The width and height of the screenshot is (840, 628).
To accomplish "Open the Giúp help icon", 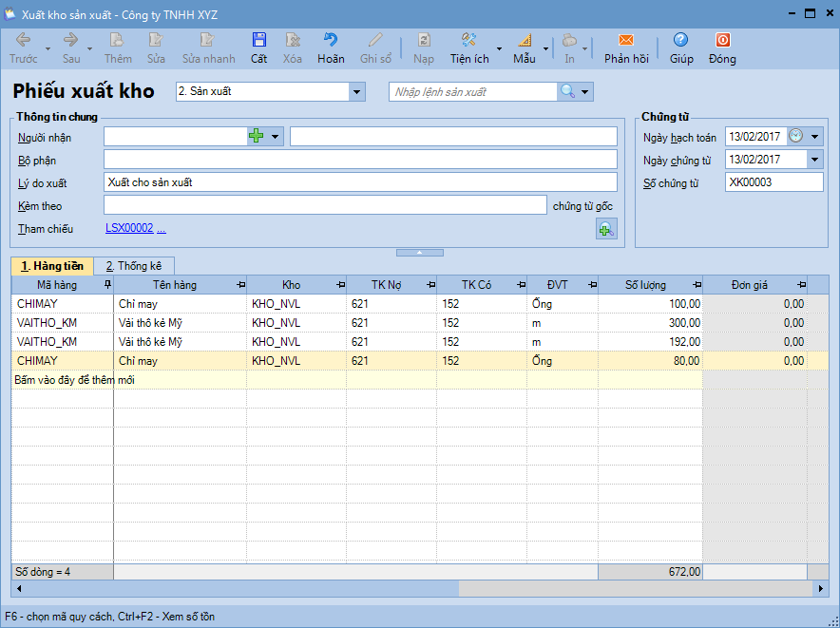I will (x=680, y=48).
